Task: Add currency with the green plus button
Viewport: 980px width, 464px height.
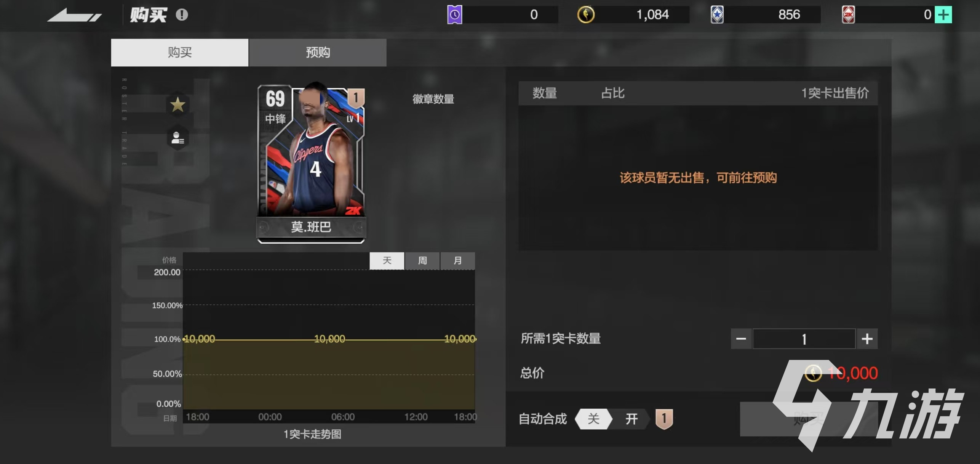Action: point(943,15)
